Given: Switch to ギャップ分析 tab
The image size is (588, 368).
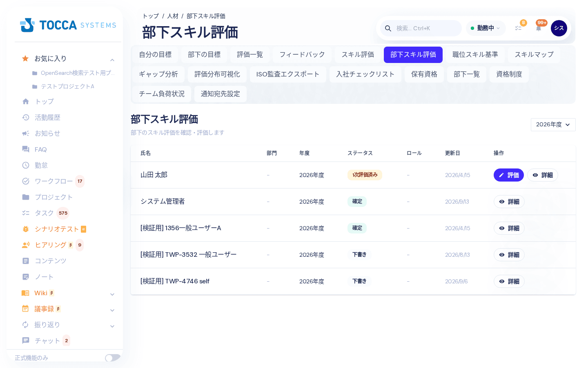Looking at the screenshot, I should pyautogui.click(x=158, y=74).
